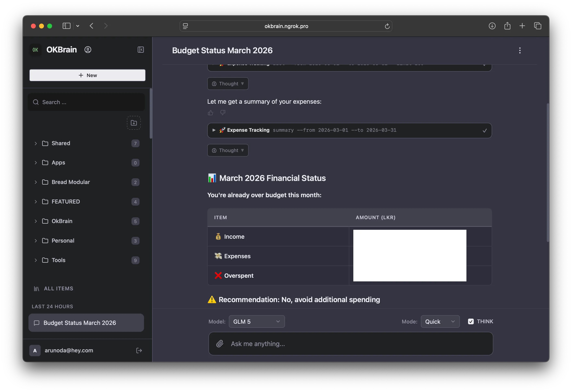Click the All Items library icon

point(36,289)
